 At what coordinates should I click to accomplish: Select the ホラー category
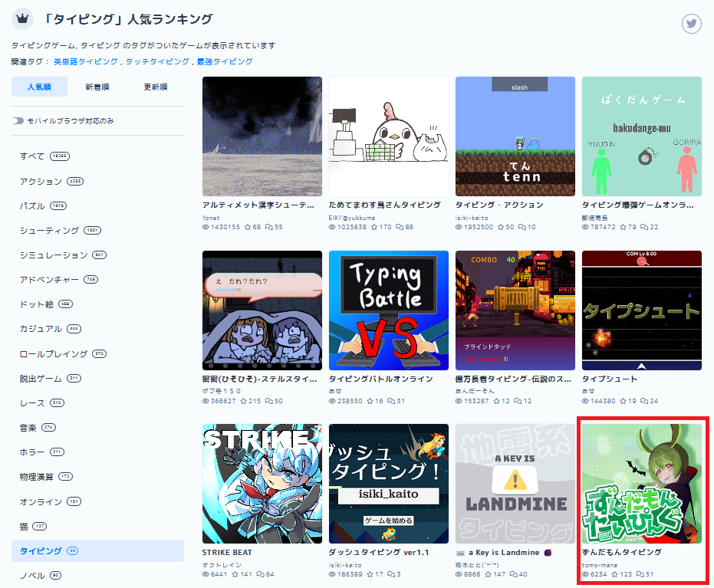point(97,452)
